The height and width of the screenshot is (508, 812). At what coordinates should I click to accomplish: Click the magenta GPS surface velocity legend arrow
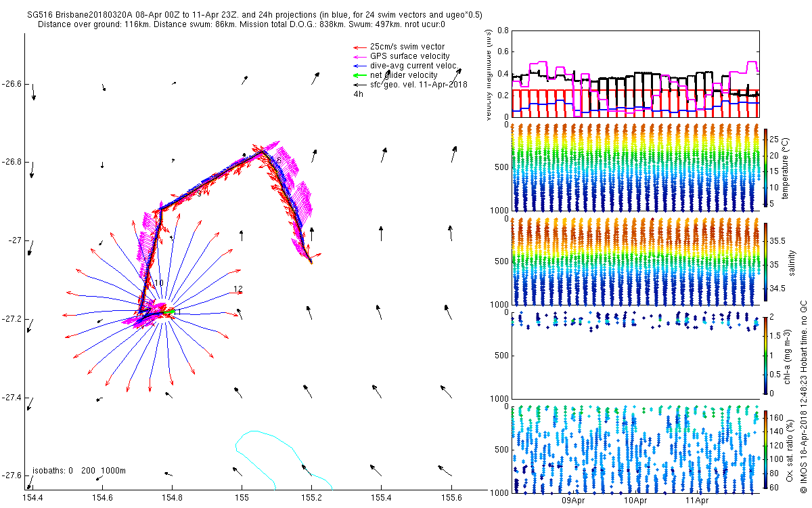tap(359, 56)
